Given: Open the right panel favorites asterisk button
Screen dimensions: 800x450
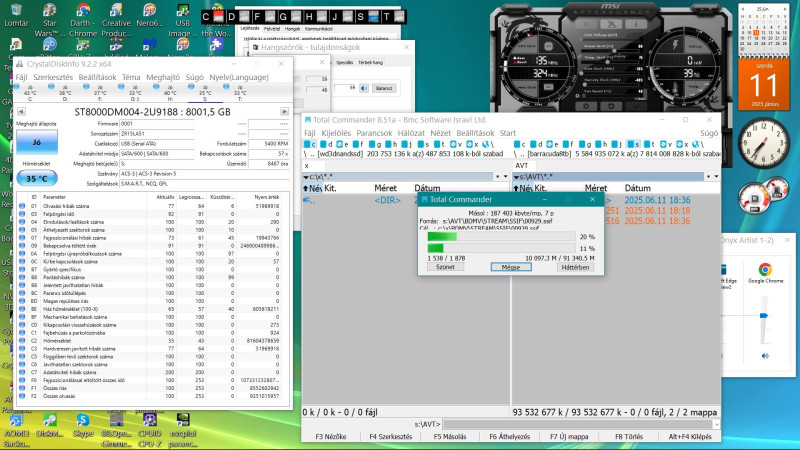Looking at the screenshot, I should pos(709,177).
